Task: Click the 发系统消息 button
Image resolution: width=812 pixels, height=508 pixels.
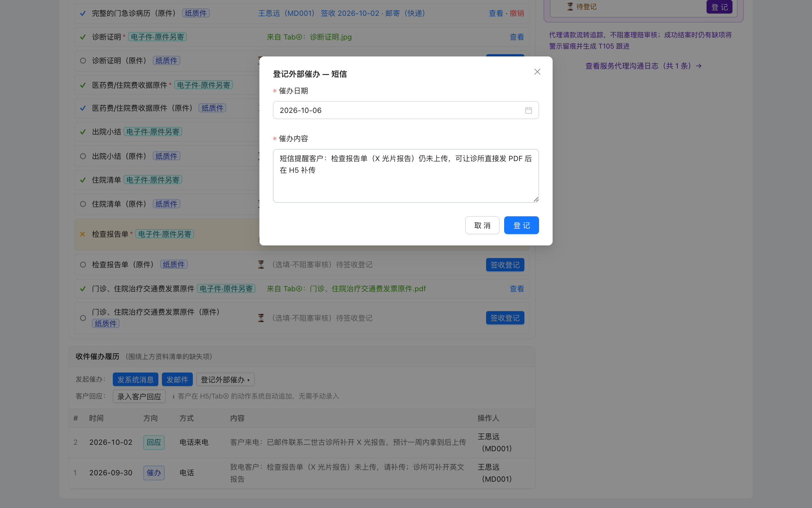Action: 135,380
